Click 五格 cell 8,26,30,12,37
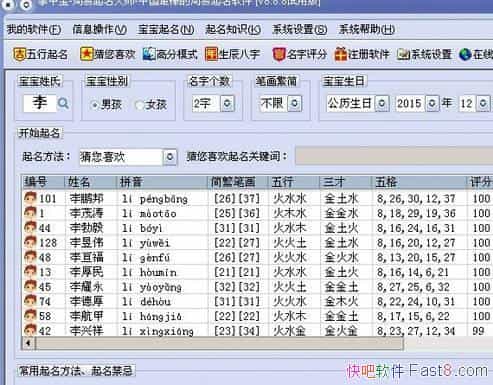The image size is (493, 385). 416,199
